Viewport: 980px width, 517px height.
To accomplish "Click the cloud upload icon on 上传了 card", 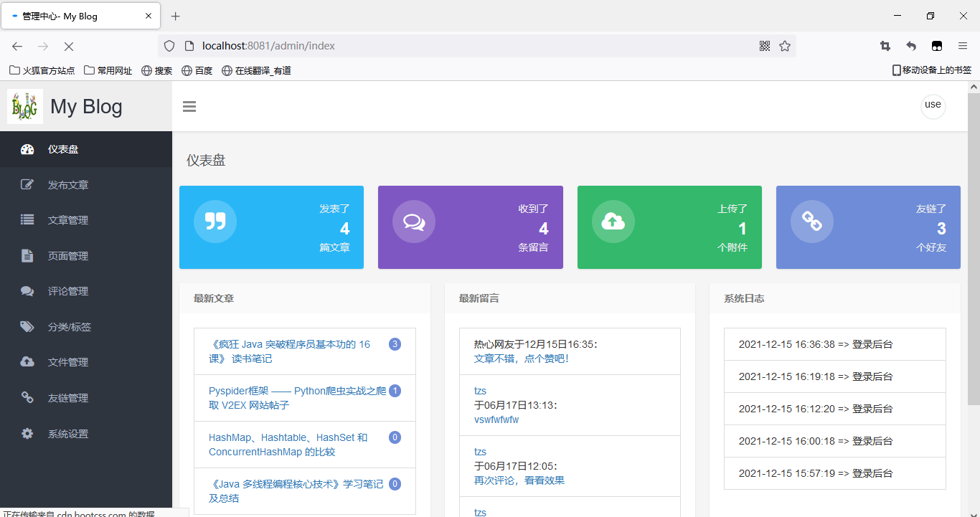I will click(613, 222).
